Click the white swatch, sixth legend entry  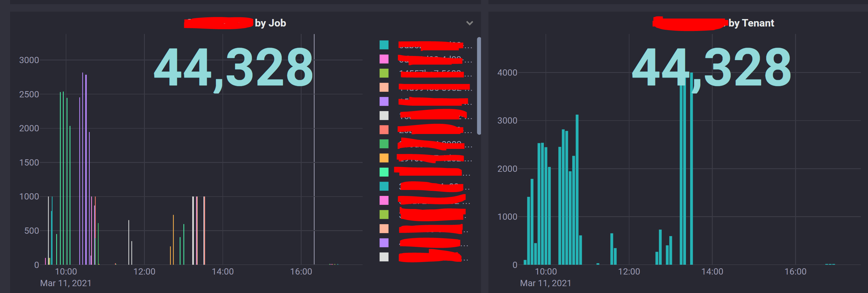click(384, 115)
